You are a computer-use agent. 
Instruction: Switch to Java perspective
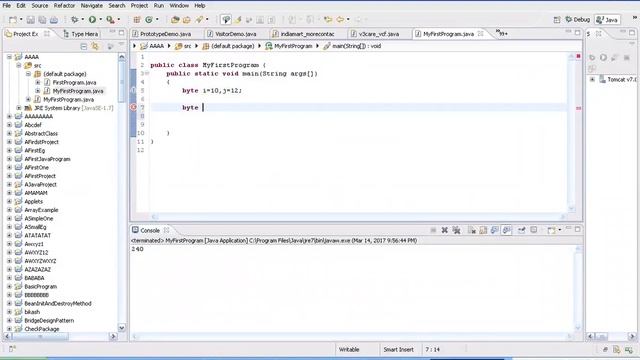click(607, 20)
